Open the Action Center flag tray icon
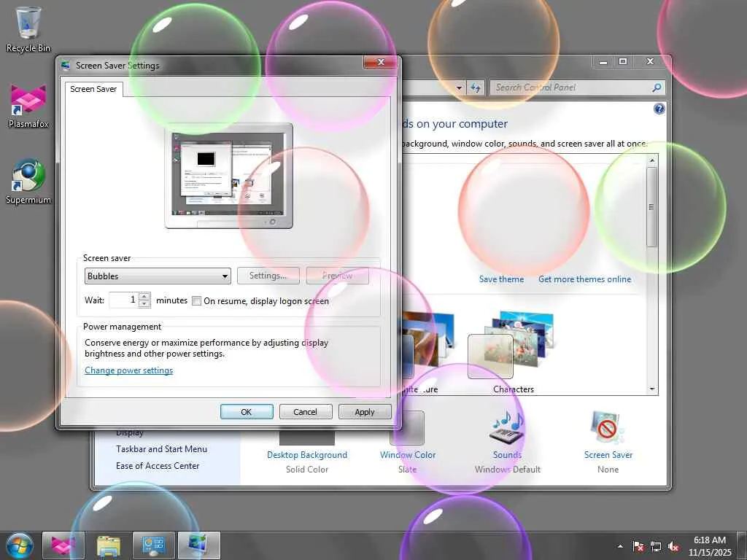 pos(638,547)
